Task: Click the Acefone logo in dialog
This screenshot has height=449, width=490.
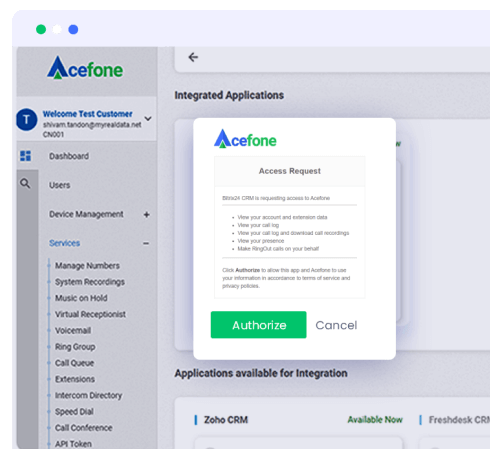Action: tap(245, 139)
